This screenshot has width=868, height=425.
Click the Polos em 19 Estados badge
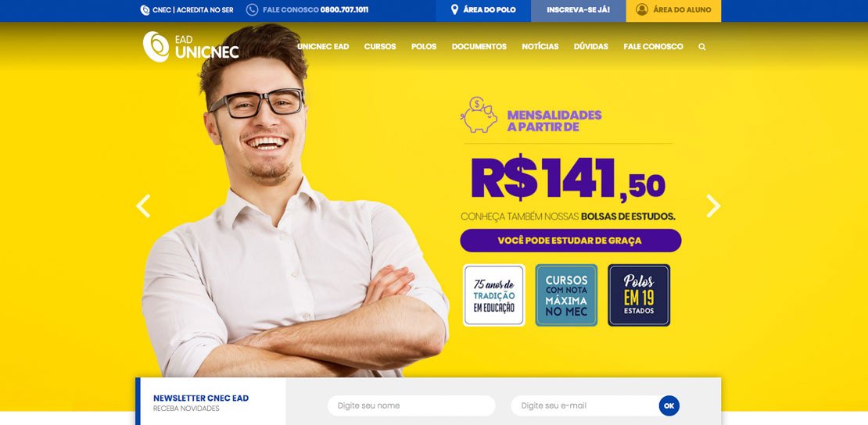[639, 295]
